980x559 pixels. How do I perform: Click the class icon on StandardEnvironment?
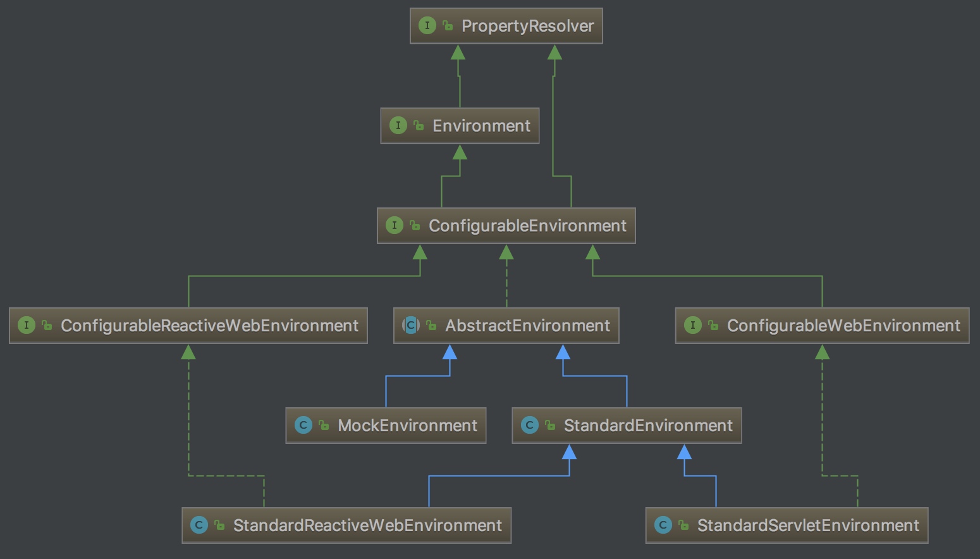(x=530, y=426)
